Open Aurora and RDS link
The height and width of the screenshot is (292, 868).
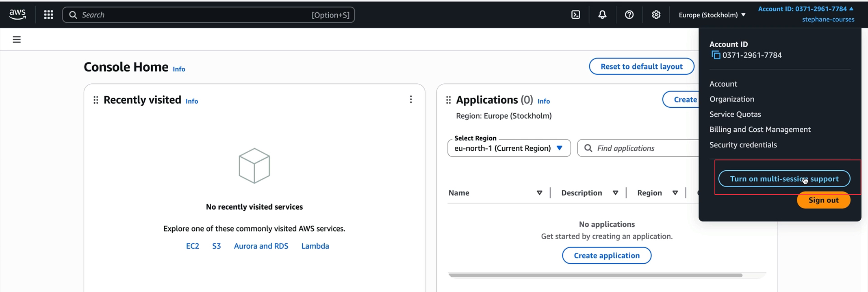click(x=261, y=246)
